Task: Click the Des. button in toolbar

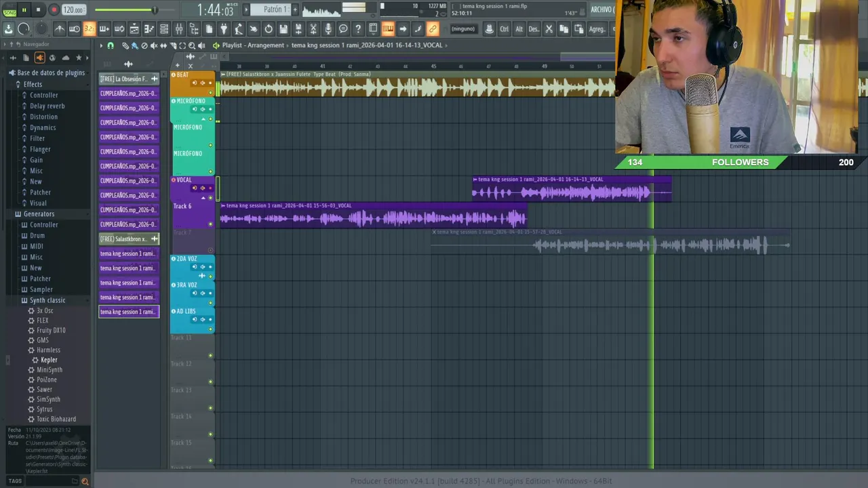Action: point(534,29)
